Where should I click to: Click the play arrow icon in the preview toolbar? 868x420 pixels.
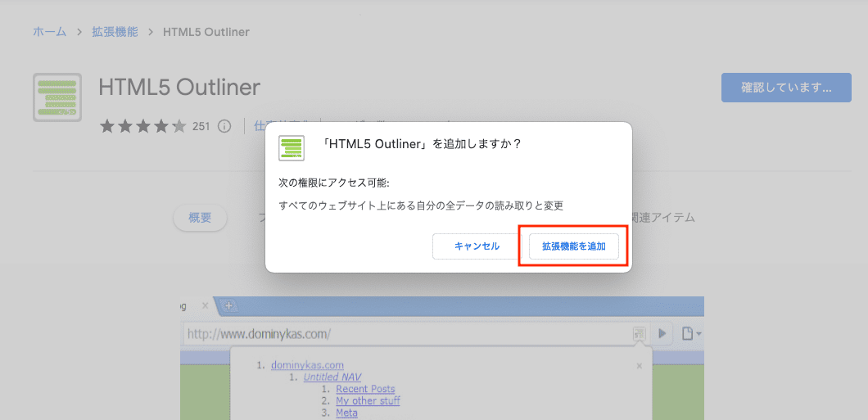(662, 334)
